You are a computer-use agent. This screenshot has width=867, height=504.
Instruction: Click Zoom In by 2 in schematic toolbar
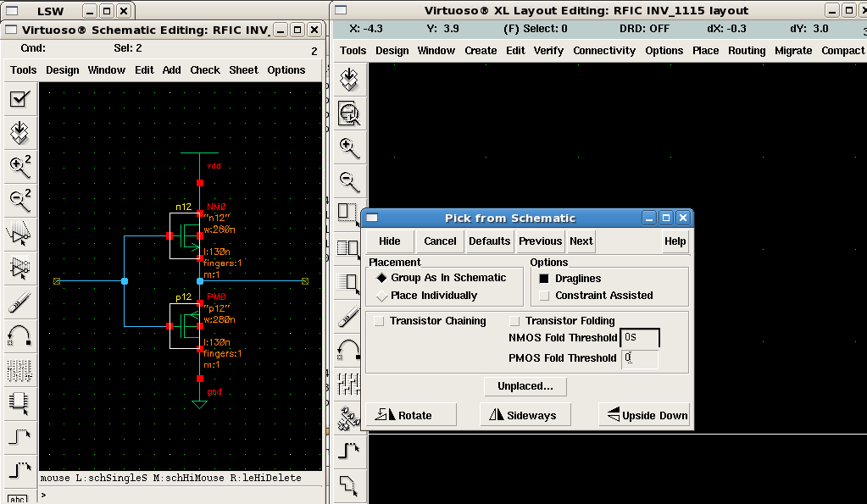point(20,167)
